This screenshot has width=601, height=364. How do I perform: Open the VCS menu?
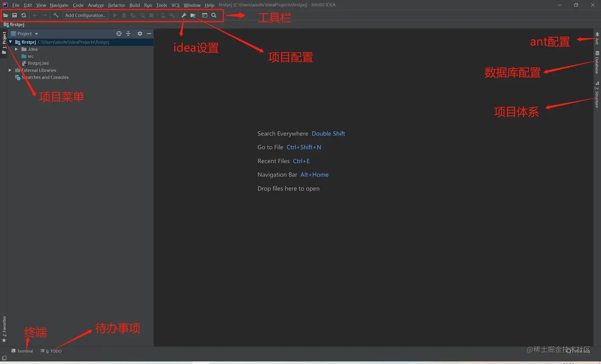tap(175, 5)
